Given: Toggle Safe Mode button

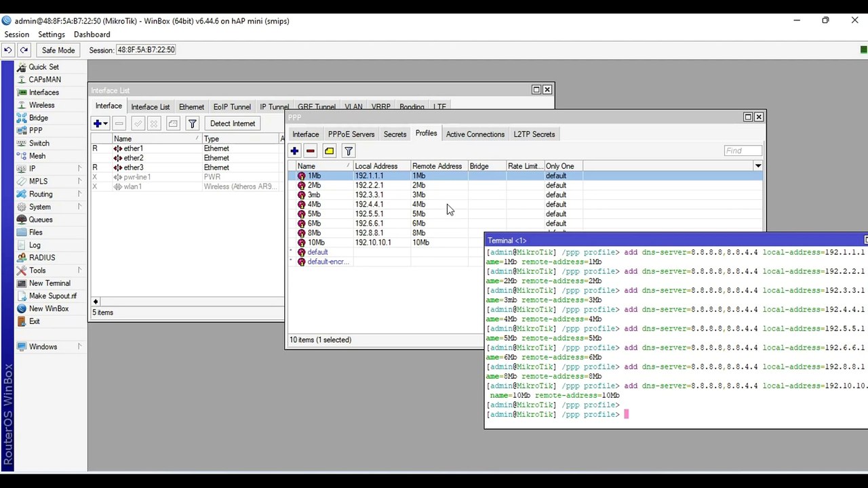Looking at the screenshot, I should [58, 50].
